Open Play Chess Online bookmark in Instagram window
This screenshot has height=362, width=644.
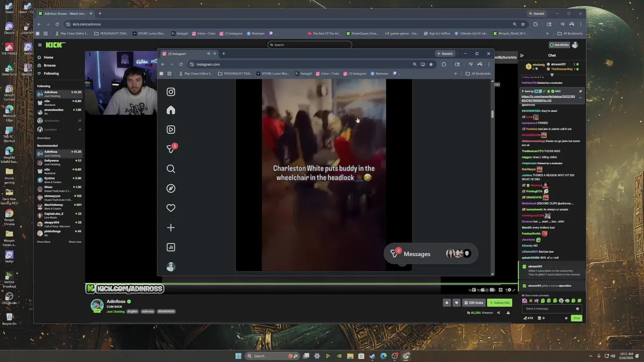(195, 74)
